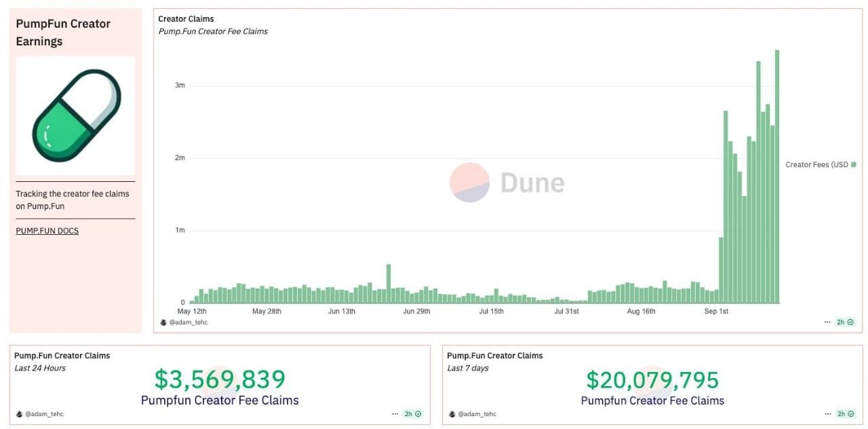Click the $3,569,839 counter value
This screenshot has width=868, height=429.
pos(220,379)
